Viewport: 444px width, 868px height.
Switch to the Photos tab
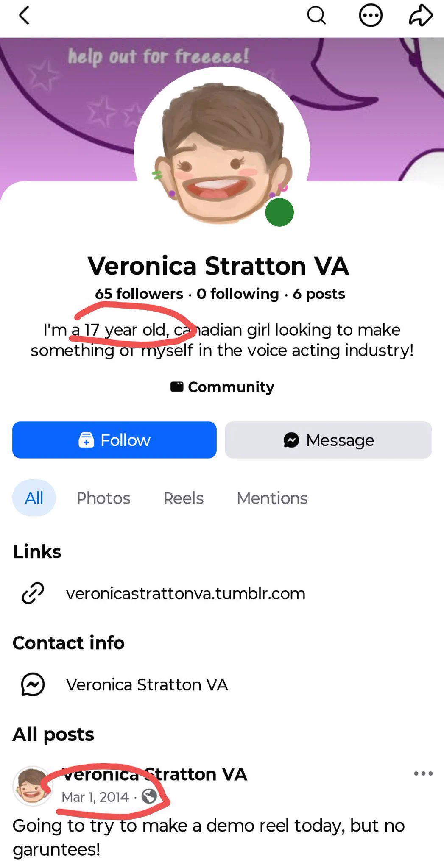click(103, 498)
